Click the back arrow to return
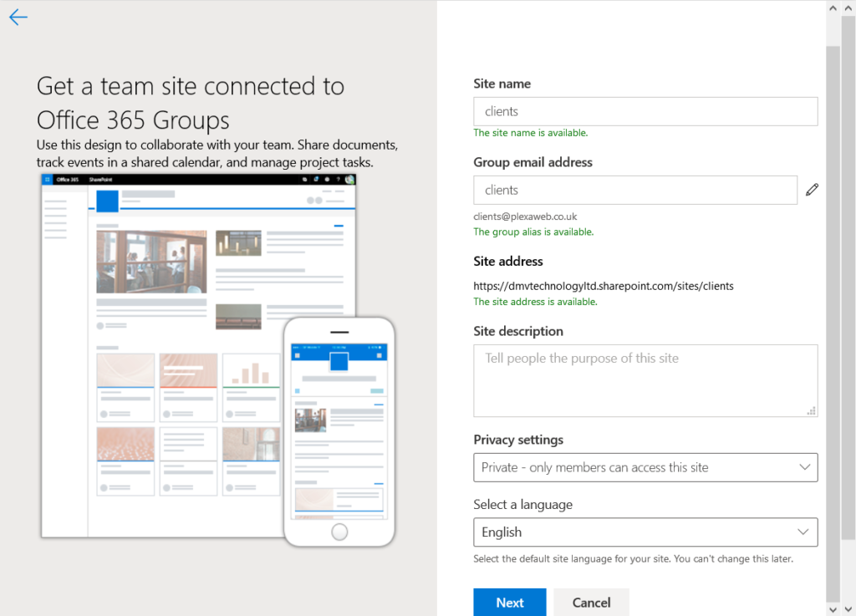 pos(18,17)
